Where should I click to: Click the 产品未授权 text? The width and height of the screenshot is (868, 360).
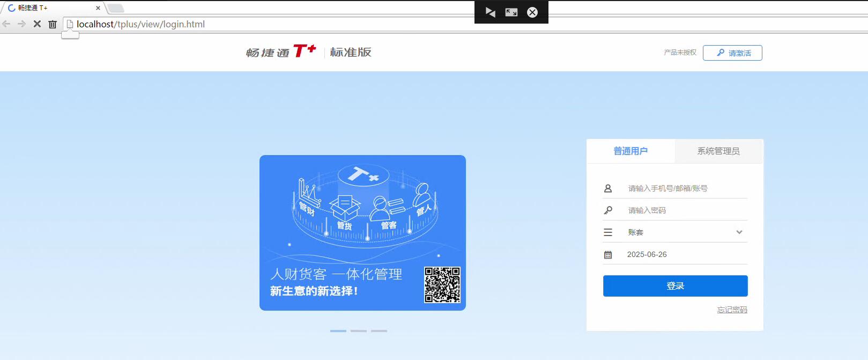(680, 53)
